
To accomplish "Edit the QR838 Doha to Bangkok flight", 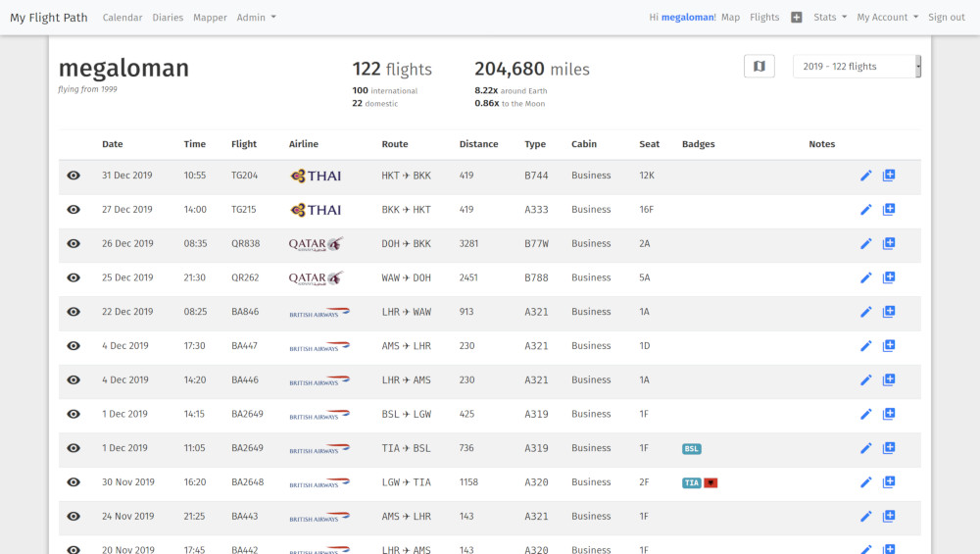I will tap(865, 244).
